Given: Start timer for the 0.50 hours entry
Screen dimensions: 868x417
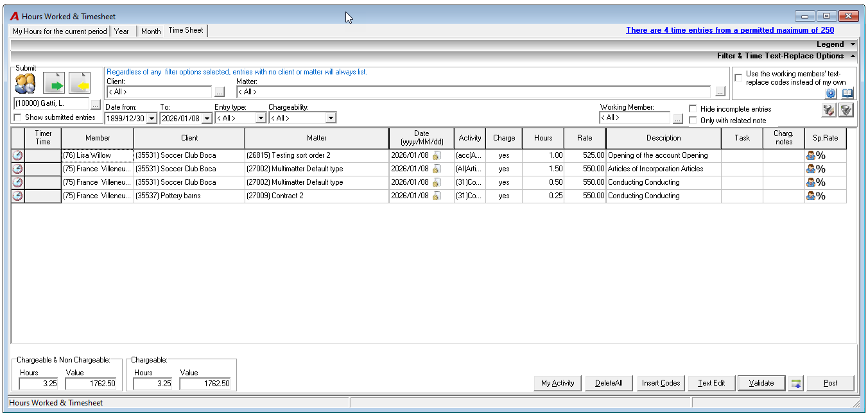Looking at the screenshot, I should (17, 182).
